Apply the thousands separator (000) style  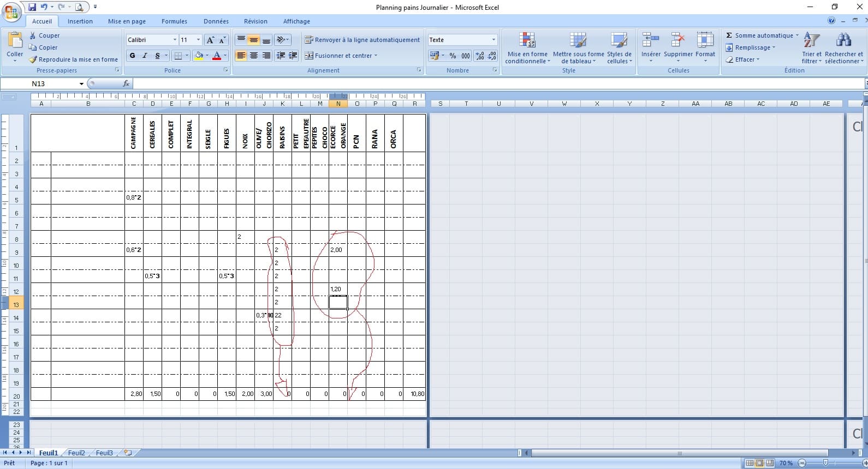(465, 56)
